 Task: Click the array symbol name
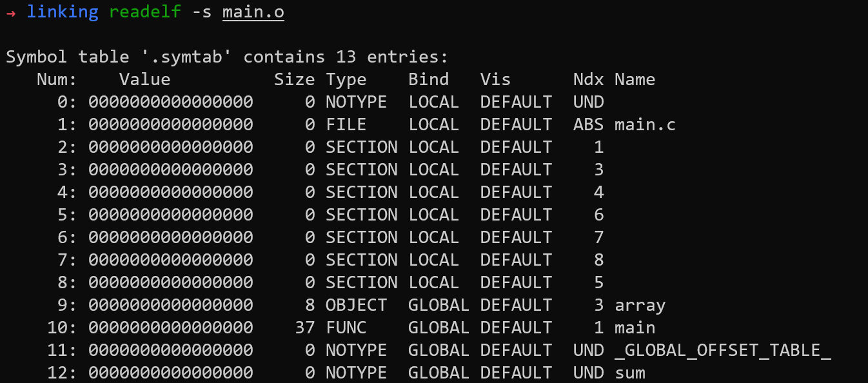(x=640, y=305)
